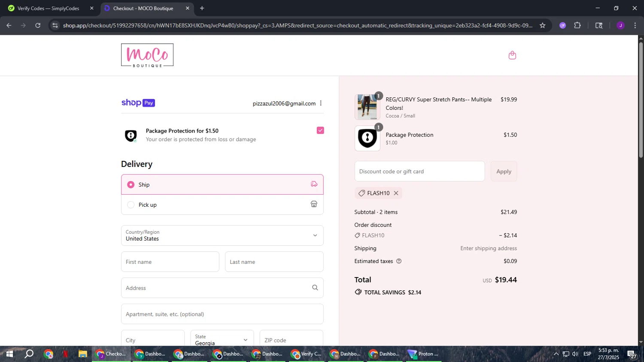Open the Chrome profile avatar
Image resolution: width=644 pixels, height=362 pixels.
[x=620, y=25]
